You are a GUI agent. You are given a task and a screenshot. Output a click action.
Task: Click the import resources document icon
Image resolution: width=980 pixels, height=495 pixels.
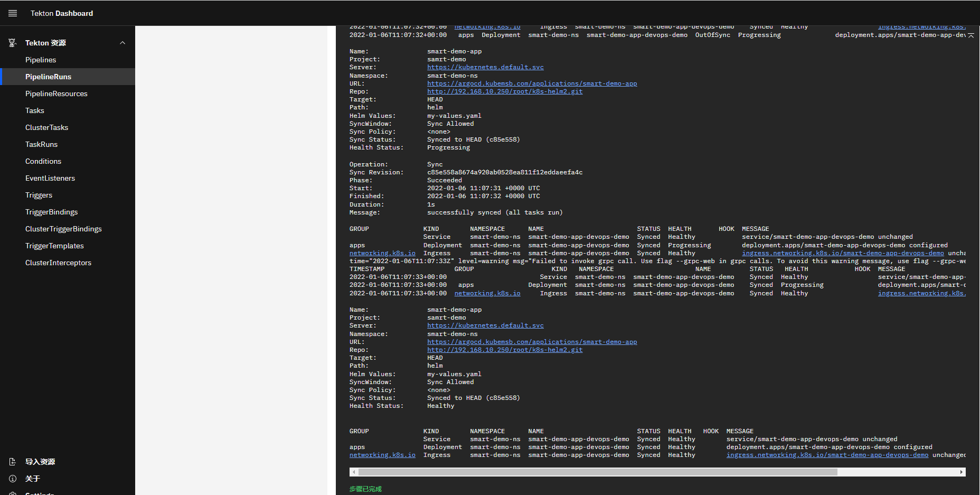[13, 462]
